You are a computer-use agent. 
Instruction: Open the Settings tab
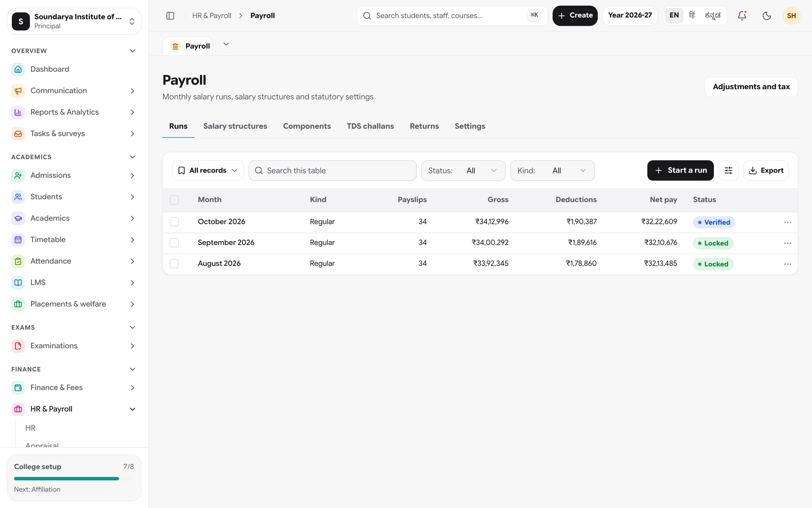click(x=470, y=126)
